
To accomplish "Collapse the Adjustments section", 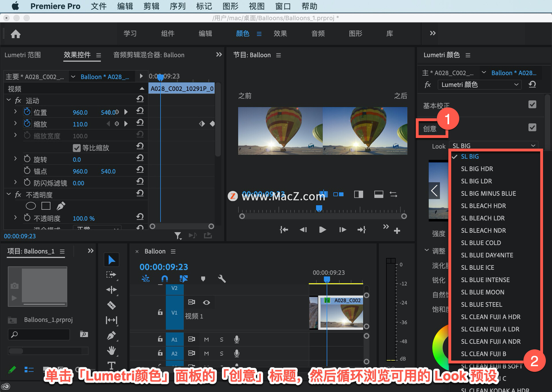I will click(x=427, y=250).
